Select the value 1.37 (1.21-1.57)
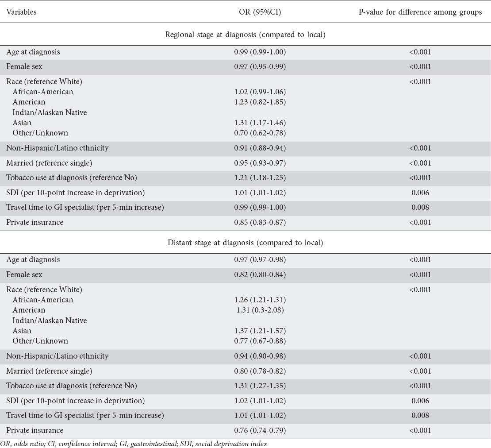This screenshot has width=491, height=448. coord(260,331)
